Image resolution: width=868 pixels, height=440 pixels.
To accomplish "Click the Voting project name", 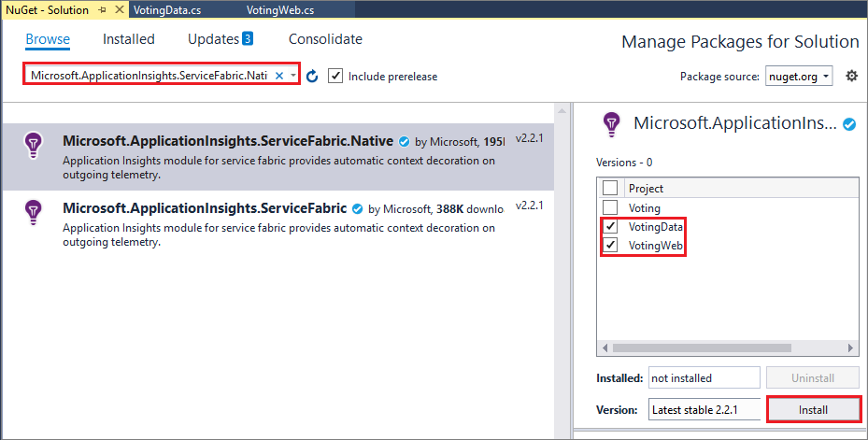I will [x=645, y=208].
